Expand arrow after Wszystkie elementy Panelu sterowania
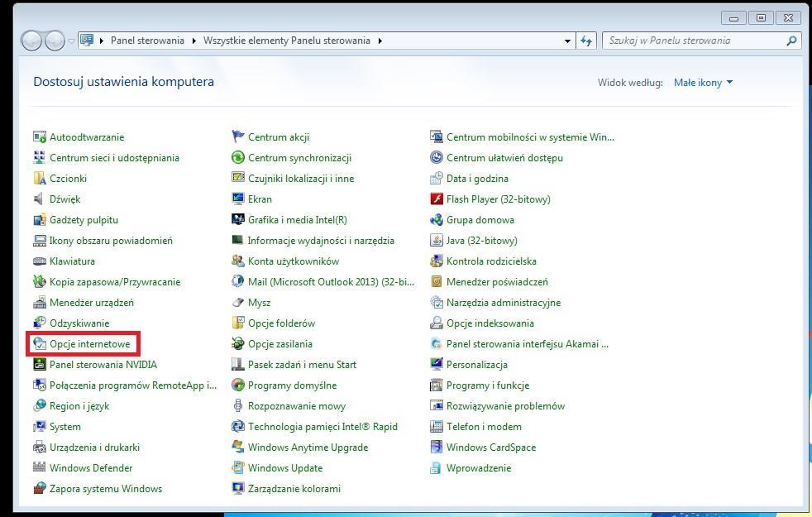The width and height of the screenshot is (812, 517). [x=380, y=41]
